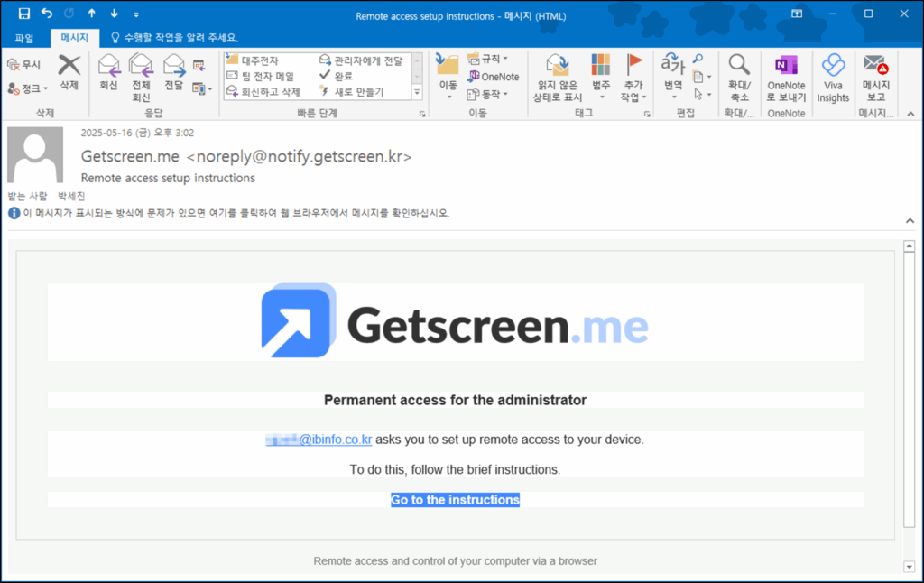
Task: Open the 확대/축소 zoom dialog
Action: (x=740, y=78)
